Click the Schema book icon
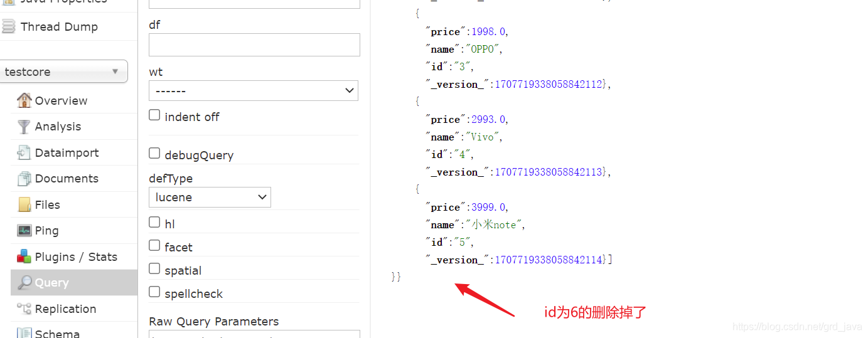 [x=24, y=333]
